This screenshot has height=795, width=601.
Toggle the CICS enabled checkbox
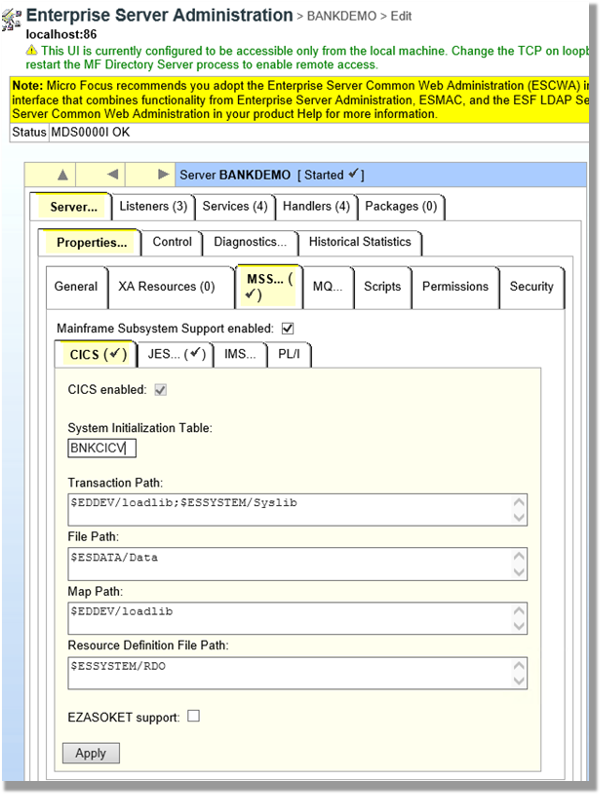click(161, 390)
